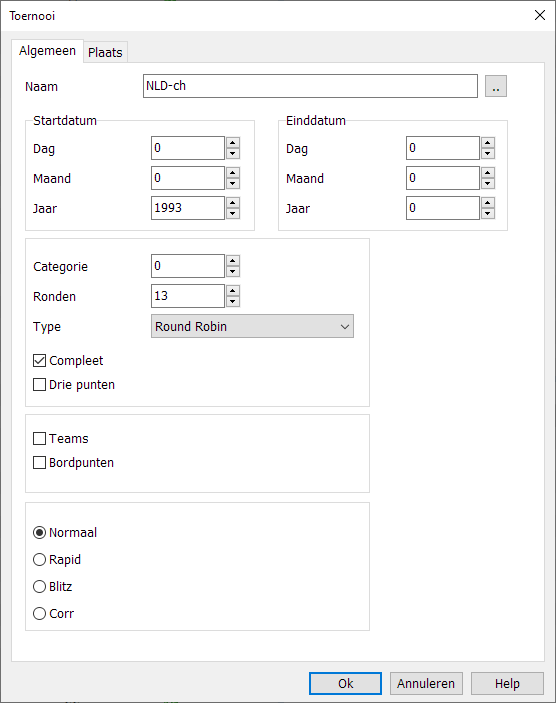This screenshot has height=703, width=556.
Task: Enable the Bordpunten checkbox
Action: click(39, 463)
